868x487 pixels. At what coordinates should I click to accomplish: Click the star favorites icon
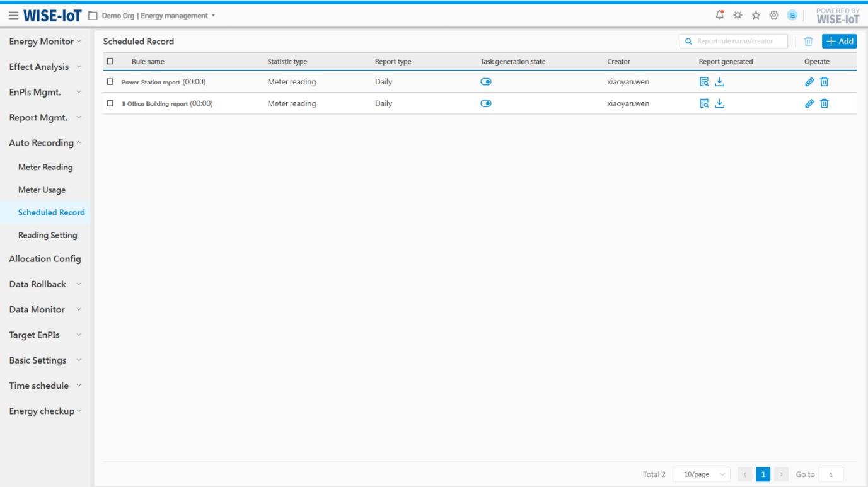point(756,15)
